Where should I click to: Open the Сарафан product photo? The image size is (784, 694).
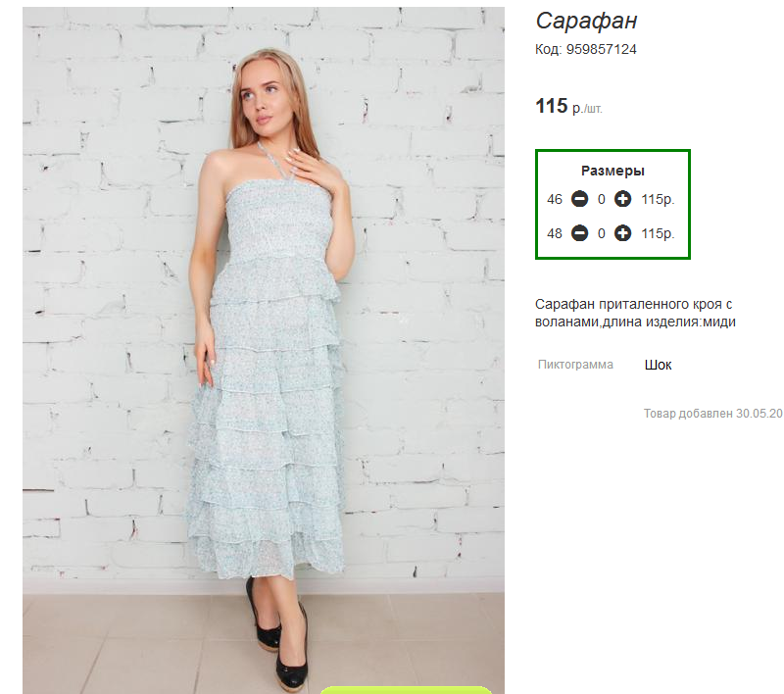(264, 350)
